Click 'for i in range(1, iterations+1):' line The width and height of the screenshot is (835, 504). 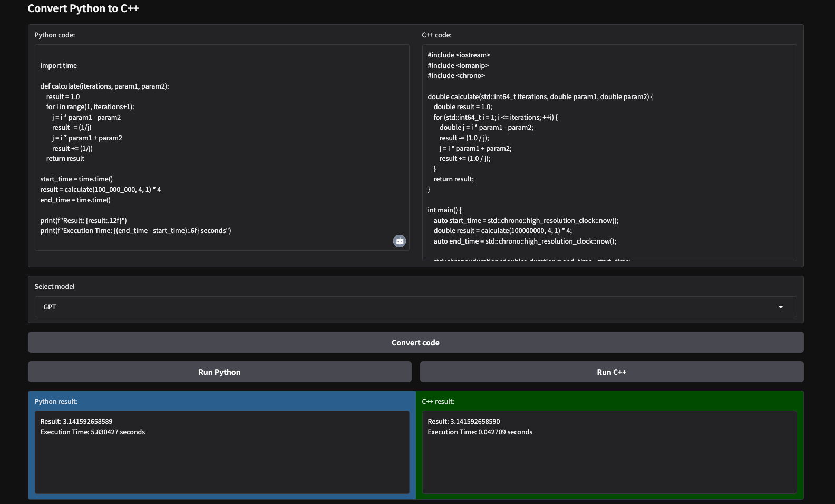point(90,107)
